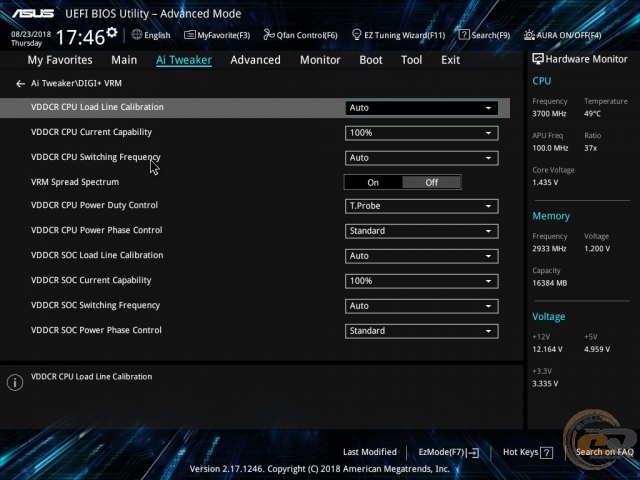Go to the Advanced tab
This screenshot has height=480, width=640.
click(x=256, y=60)
